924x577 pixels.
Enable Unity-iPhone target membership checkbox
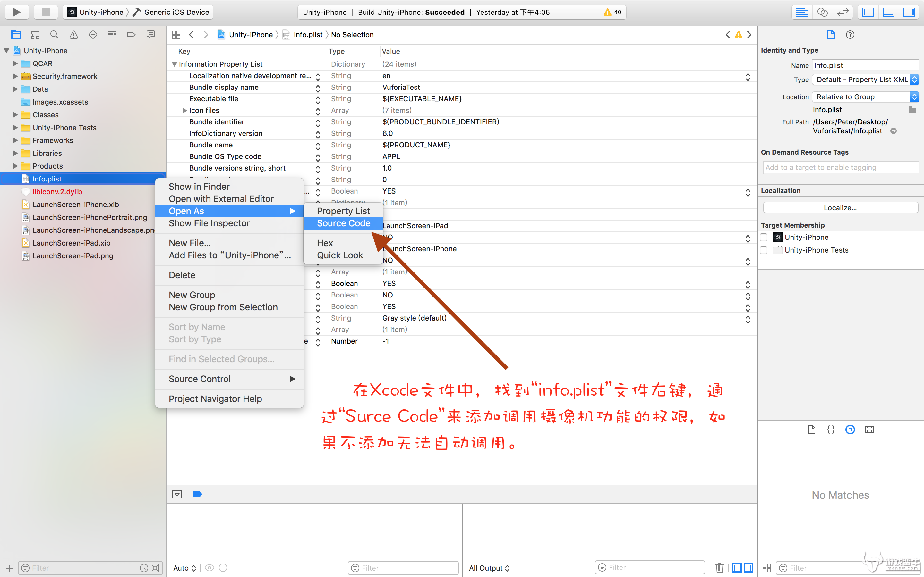pyautogui.click(x=764, y=237)
